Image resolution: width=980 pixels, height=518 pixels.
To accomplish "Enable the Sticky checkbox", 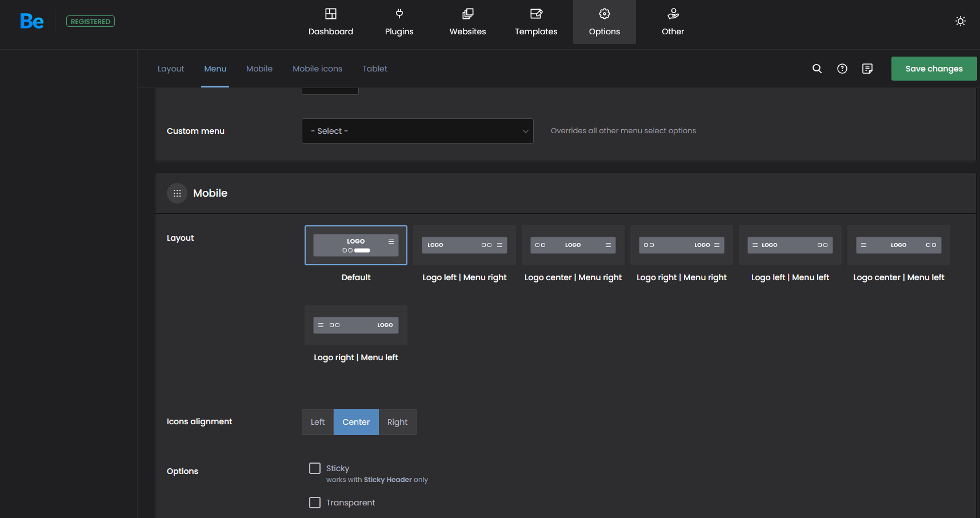I will (315, 468).
